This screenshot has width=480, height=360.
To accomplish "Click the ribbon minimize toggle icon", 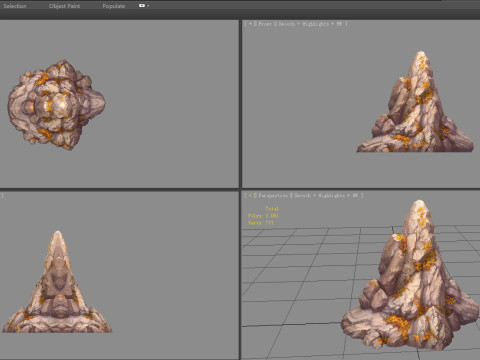I will 142,6.
